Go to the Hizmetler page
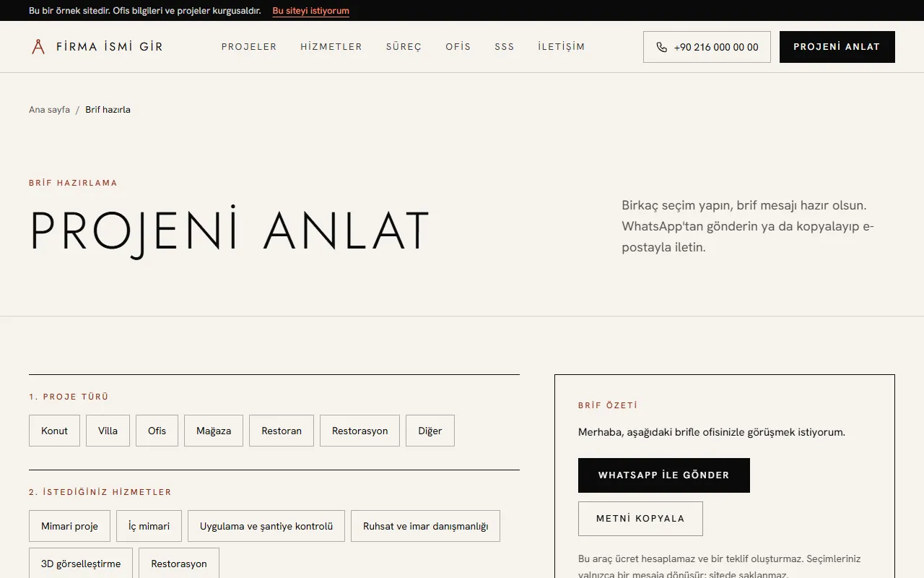This screenshot has width=924, height=578. 331,47
